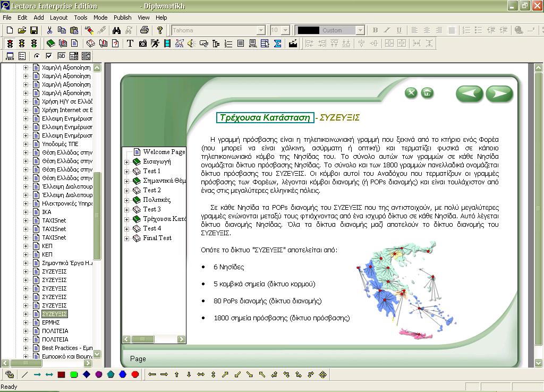This screenshot has width=544, height=392.
Task: Expand the Υποδομές ΤΠΕ tree node
Action: click(x=25, y=144)
